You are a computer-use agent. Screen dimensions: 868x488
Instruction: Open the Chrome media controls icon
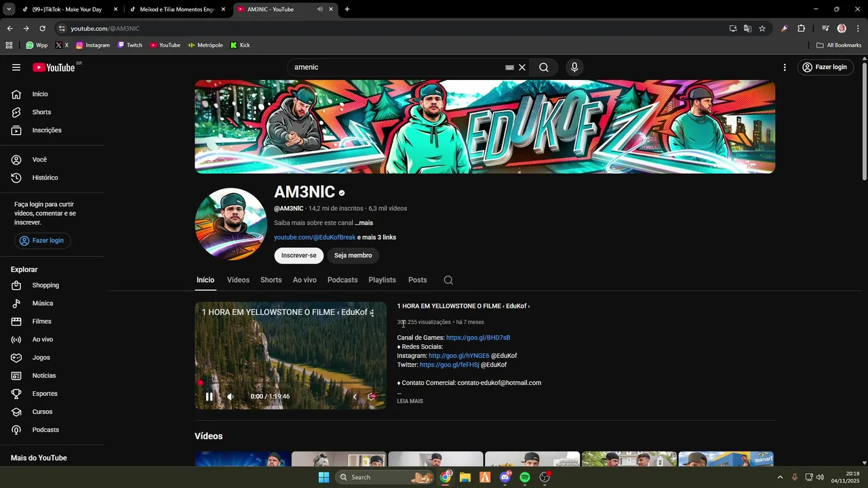[x=825, y=28]
